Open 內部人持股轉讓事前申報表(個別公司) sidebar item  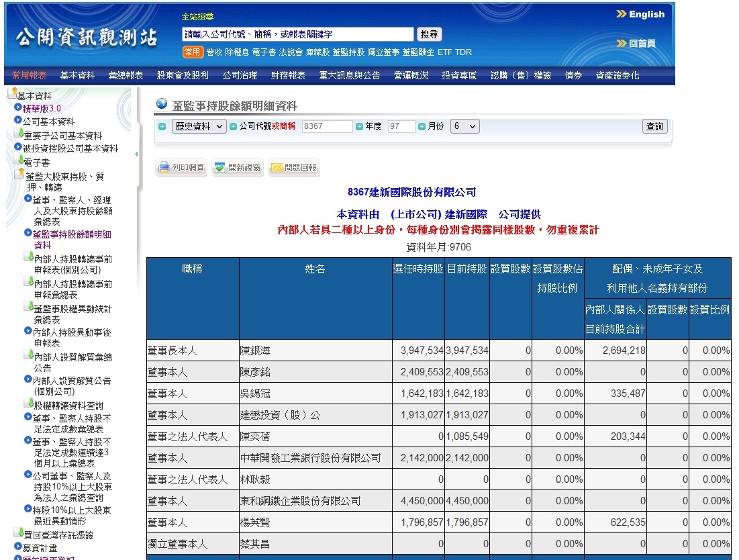tap(72, 265)
